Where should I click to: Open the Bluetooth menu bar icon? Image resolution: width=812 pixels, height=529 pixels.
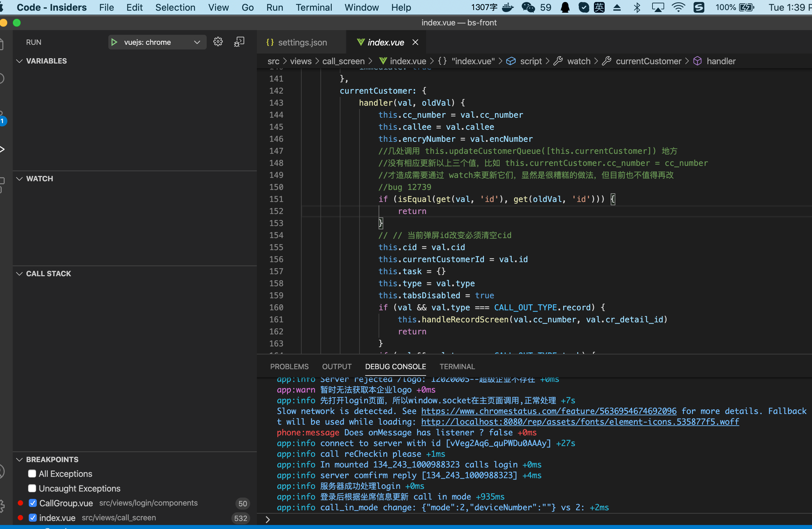pos(637,7)
